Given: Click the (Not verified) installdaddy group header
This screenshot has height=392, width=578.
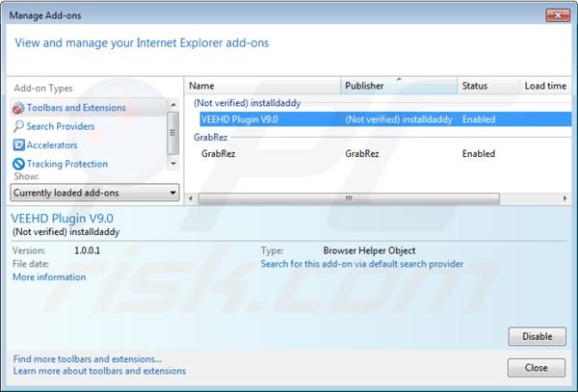Looking at the screenshot, I should click(x=247, y=103).
